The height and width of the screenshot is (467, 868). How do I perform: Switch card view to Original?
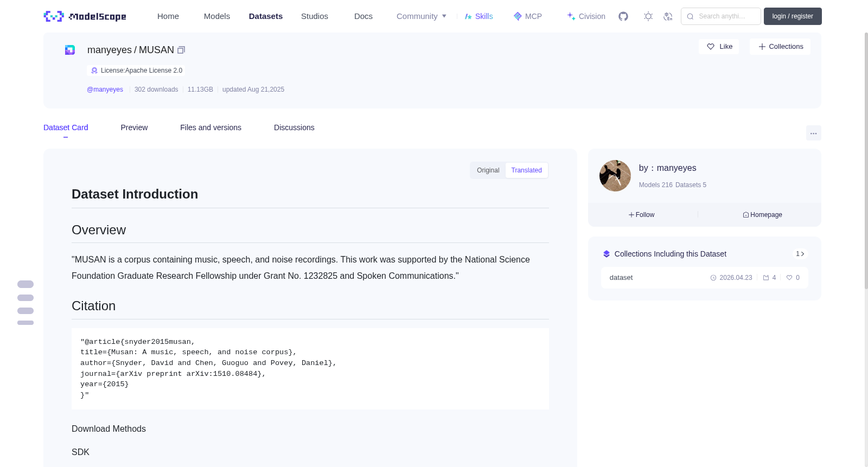[488, 170]
